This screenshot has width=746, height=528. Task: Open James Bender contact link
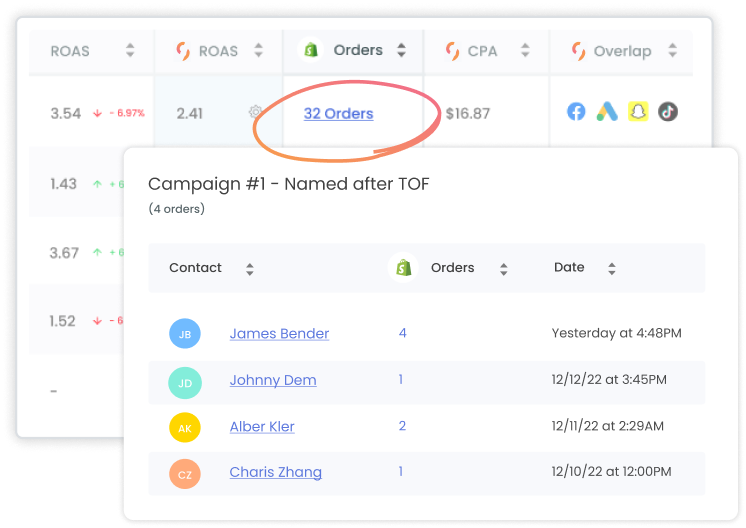[x=279, y=334]
